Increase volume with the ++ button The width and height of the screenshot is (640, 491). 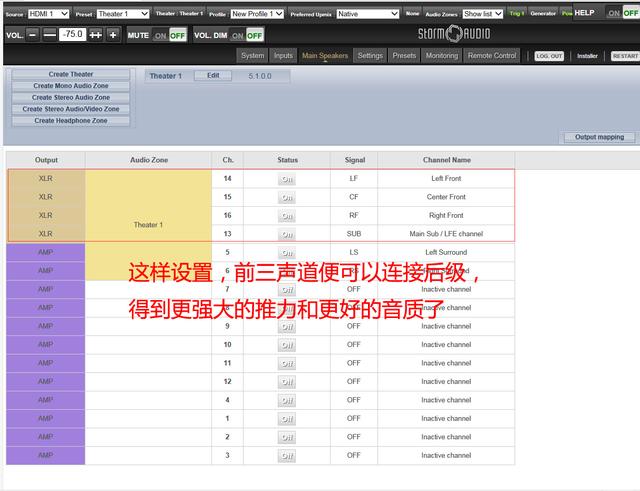tap(96, 35)
